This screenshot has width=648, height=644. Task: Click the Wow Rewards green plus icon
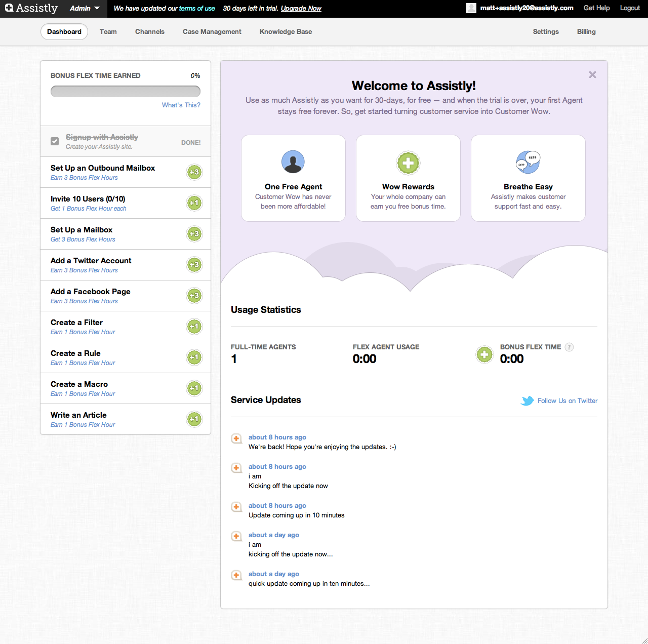coord(408,163)
